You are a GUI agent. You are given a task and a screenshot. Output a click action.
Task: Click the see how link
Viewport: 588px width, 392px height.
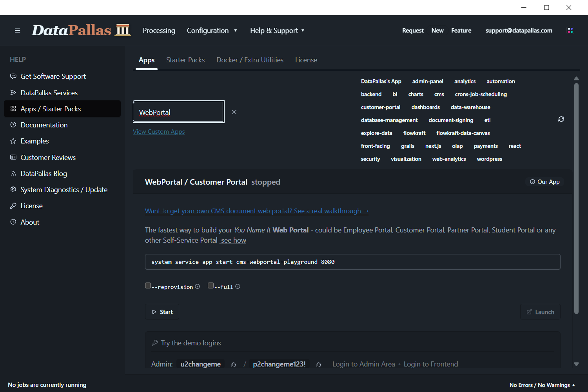233,240
